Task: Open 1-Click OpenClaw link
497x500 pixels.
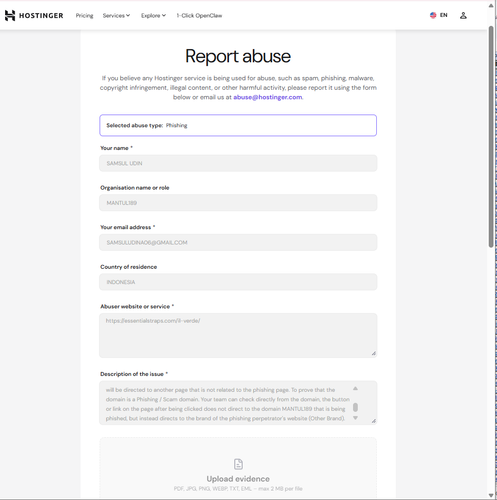Action: click(x=199, y=15)
